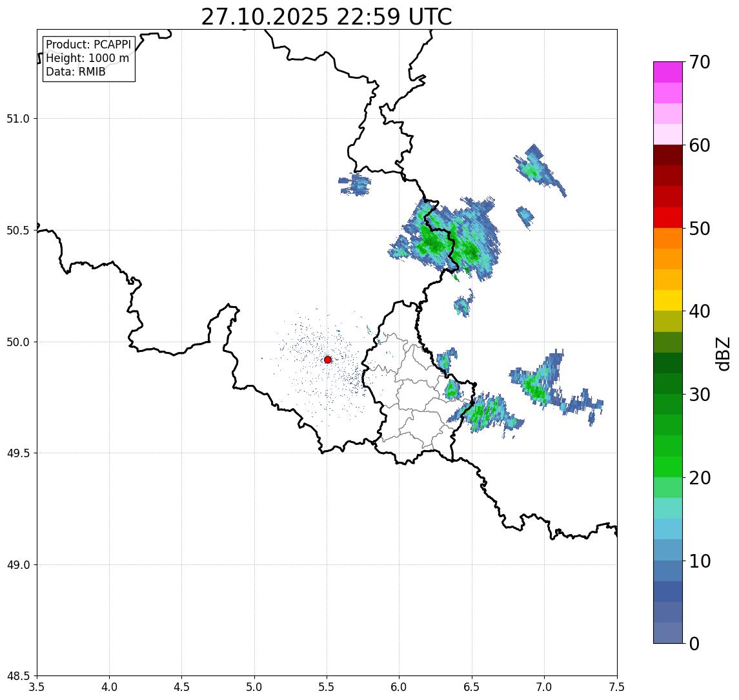Screen dimensions: 739x700
Task: Click the longitude axis label 3.5
Action: pyautogui.click(x=37, y=687)
